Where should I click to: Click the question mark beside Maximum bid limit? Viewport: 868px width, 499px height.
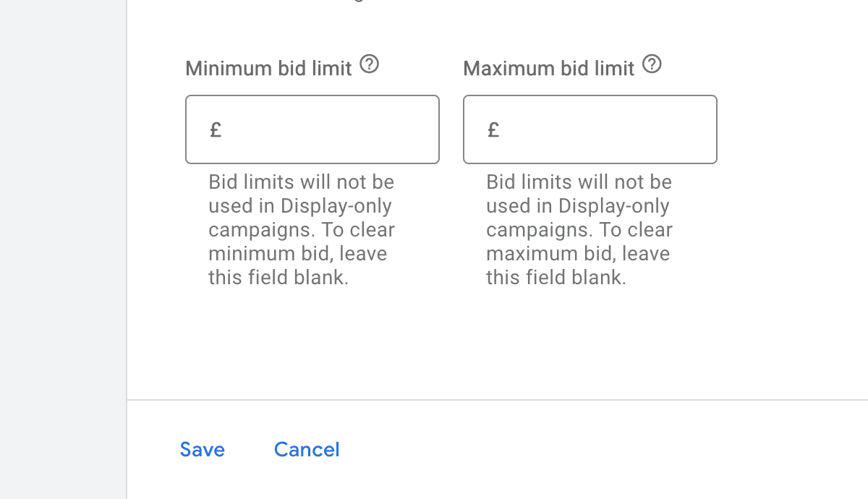pos(652,64)
